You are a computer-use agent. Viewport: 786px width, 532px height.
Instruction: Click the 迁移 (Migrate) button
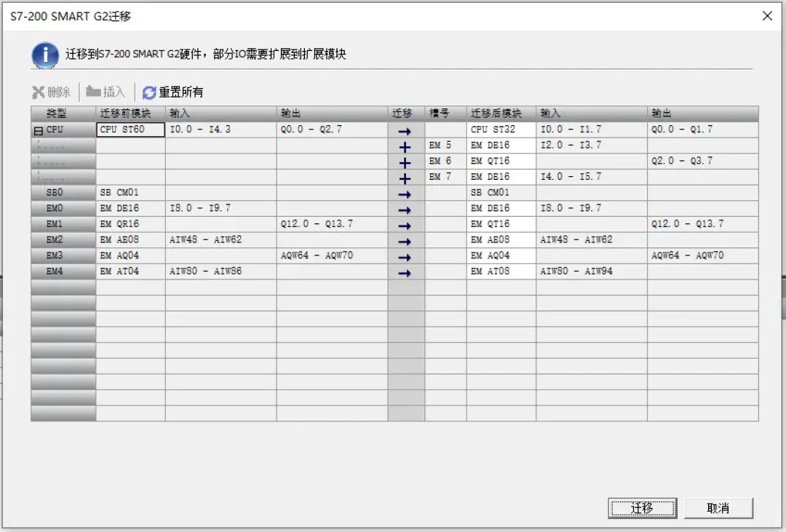pyautogui.click(x=643, y=508)
